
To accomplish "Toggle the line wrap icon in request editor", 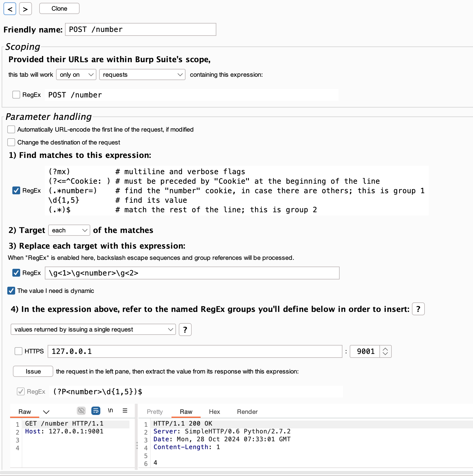I will 96,411.
